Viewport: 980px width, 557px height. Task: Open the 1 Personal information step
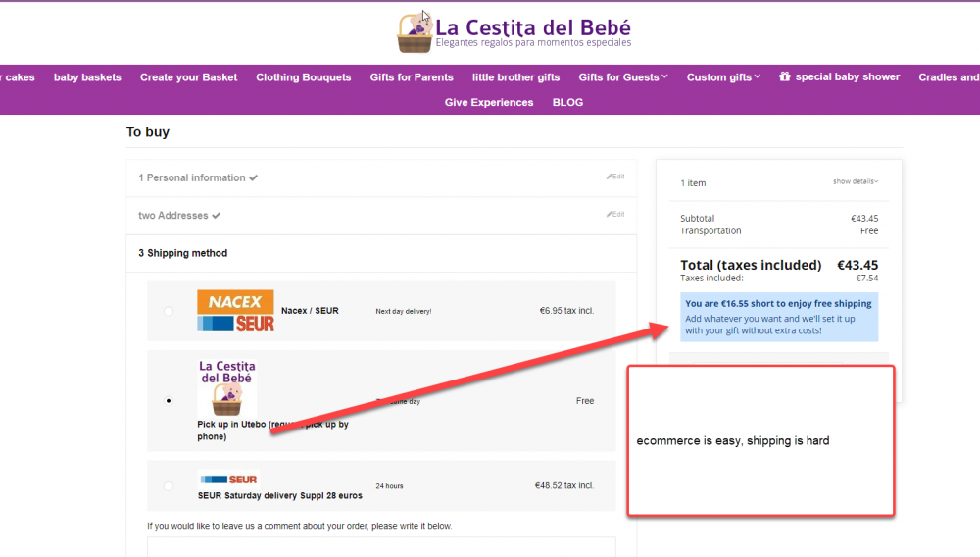(x=381, y=177)
